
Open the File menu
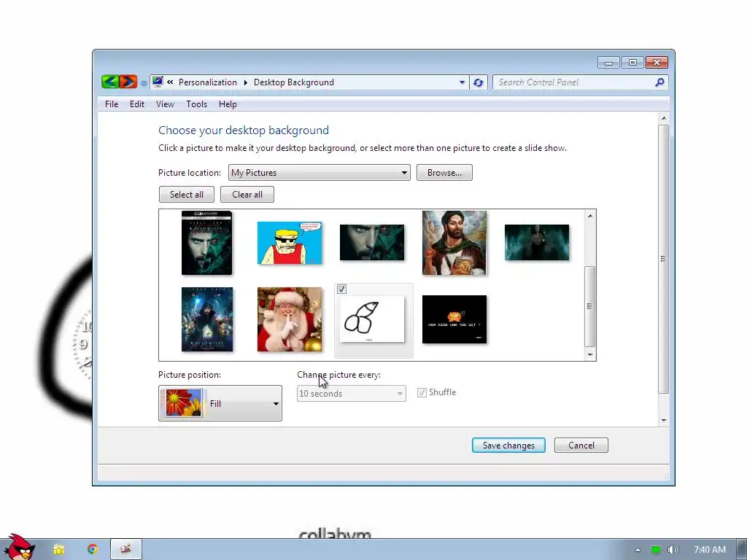112,104
